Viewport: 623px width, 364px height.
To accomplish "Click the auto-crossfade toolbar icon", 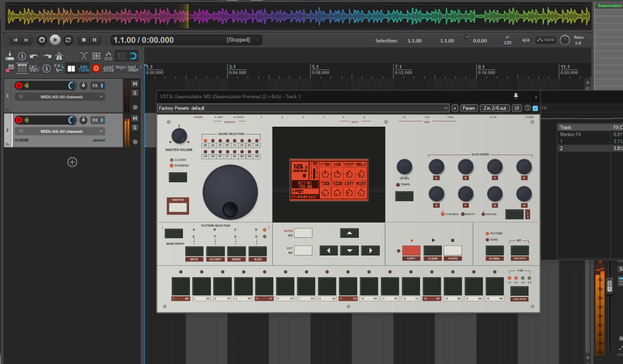I will pos(84,56).
